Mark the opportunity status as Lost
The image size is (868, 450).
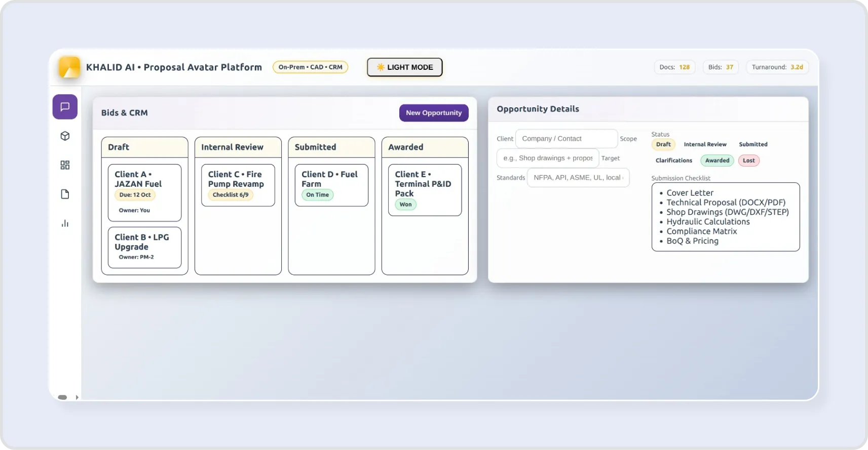pos(748,160)
